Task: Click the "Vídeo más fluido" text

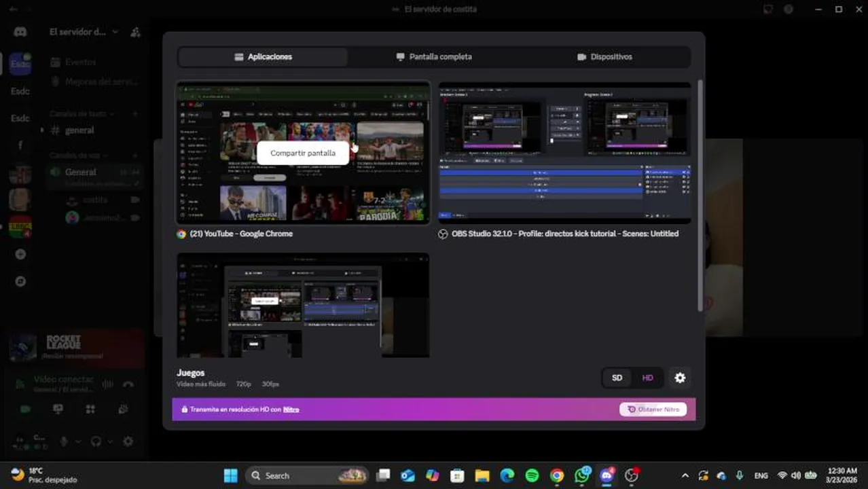Action: [x=201, y=384]
